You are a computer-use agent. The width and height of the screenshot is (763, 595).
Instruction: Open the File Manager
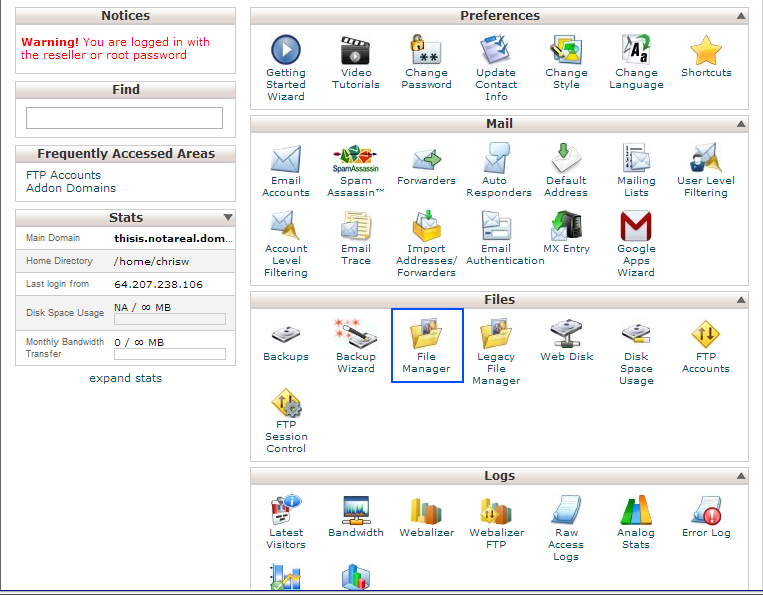click(426, 346)
